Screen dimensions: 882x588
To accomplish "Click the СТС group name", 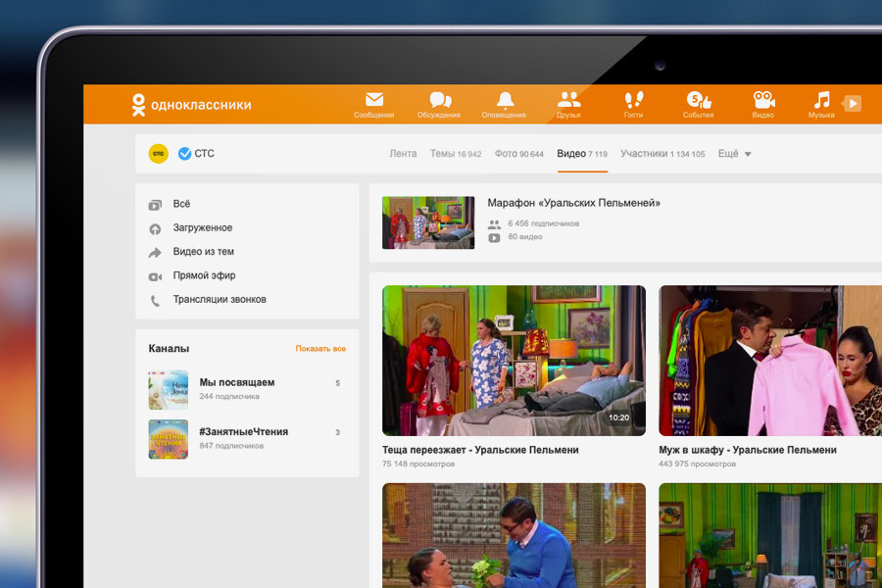I will pos(204,154).
